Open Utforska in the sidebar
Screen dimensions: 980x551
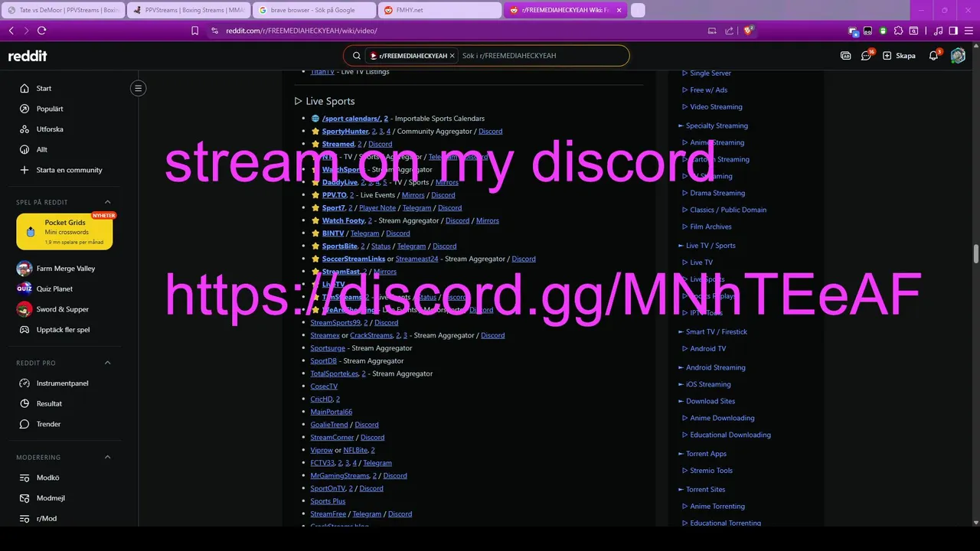click(x=50, y=129)
